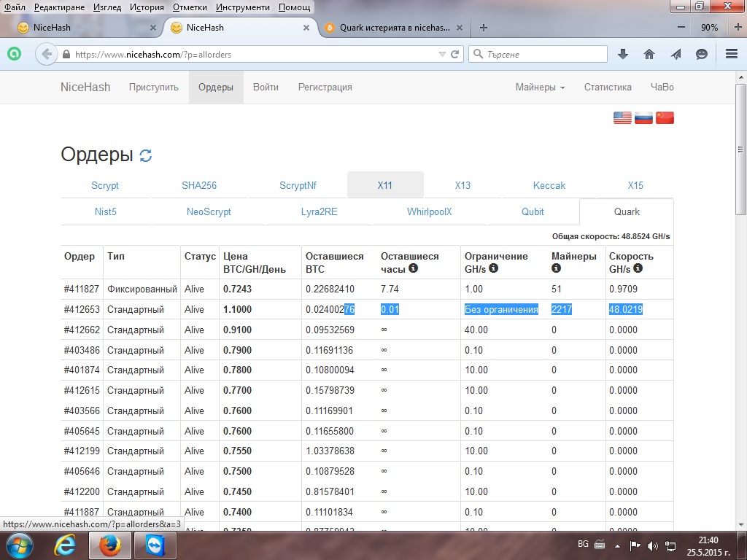
Task: Click the Търсене search input field
Action: (538, 54)
